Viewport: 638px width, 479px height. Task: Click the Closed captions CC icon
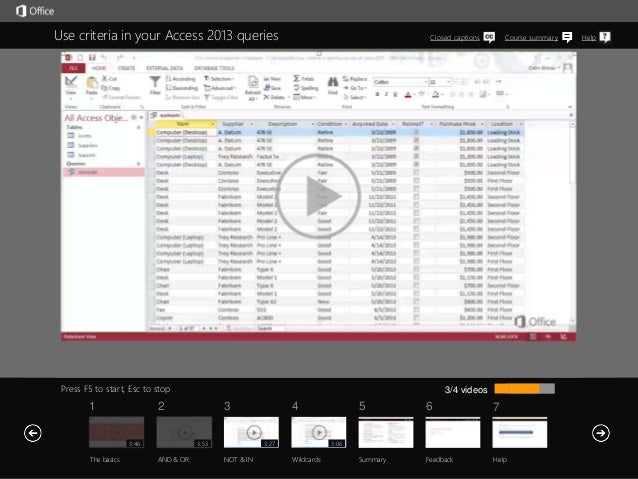tap(489, 37)
